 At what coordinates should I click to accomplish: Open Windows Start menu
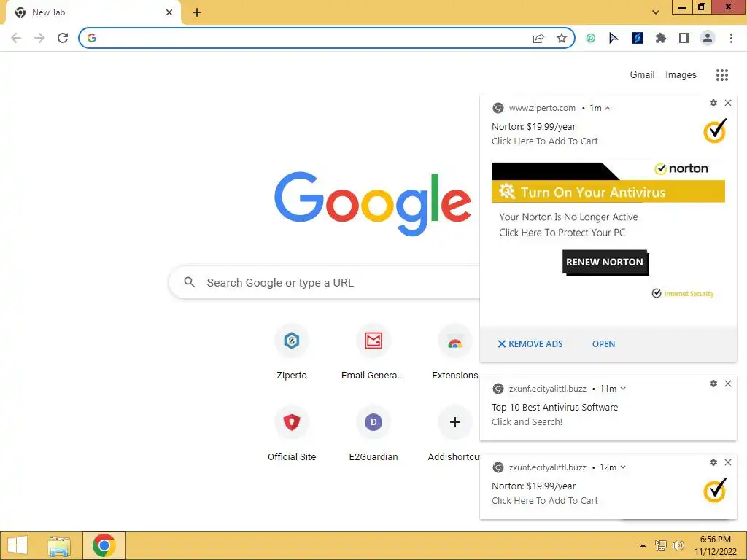[x=18, y=545]
